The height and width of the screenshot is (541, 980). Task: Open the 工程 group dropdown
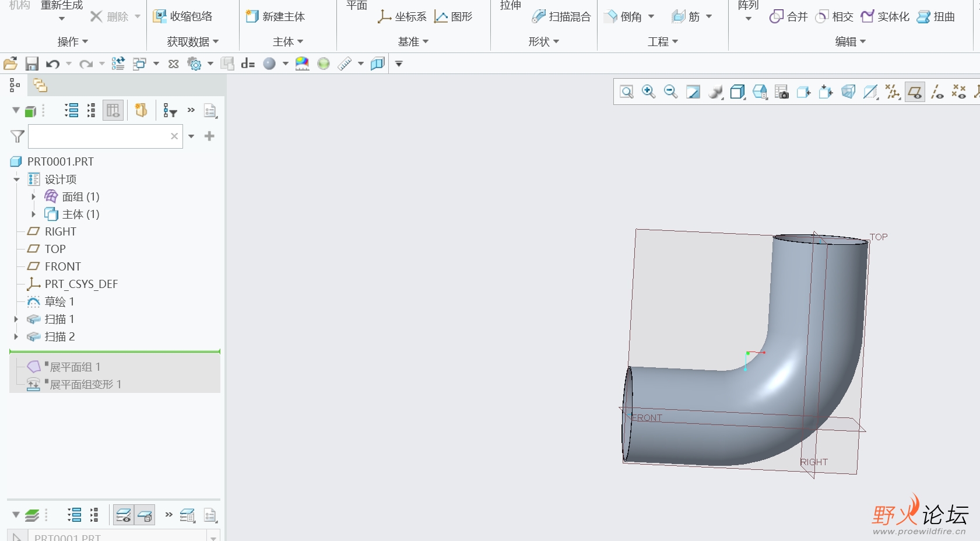click(x=663, y=42)
